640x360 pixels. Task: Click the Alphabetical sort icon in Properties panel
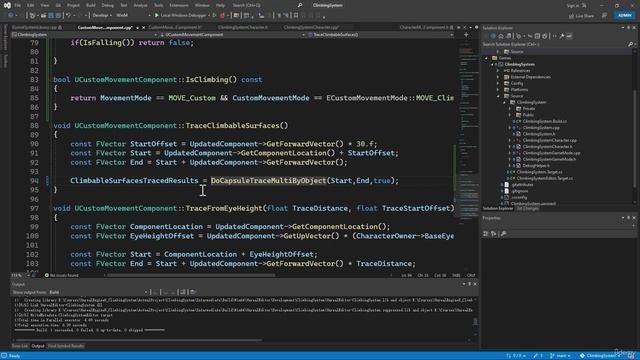[493, 233]
